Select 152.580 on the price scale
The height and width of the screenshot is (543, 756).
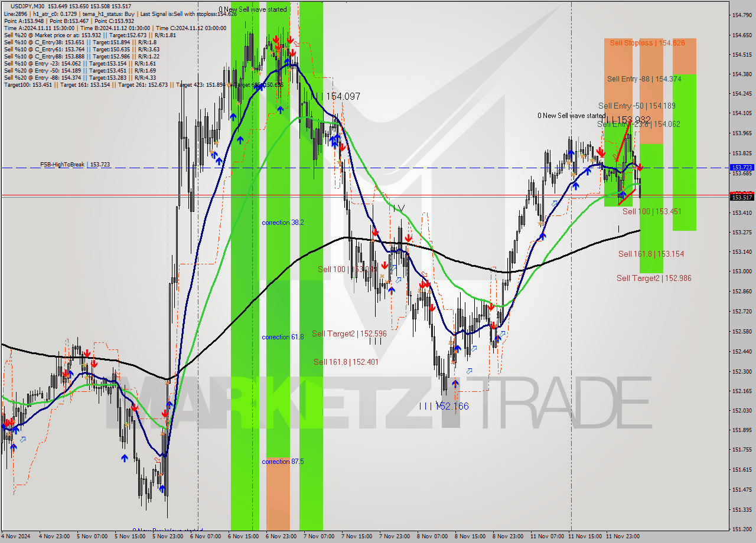tap(742, 331)
